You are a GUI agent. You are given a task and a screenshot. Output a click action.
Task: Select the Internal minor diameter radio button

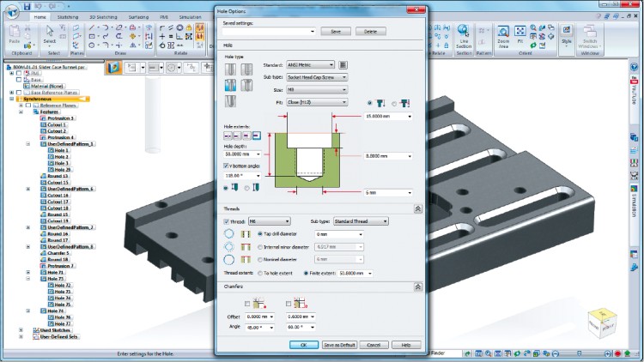(261, 245)
